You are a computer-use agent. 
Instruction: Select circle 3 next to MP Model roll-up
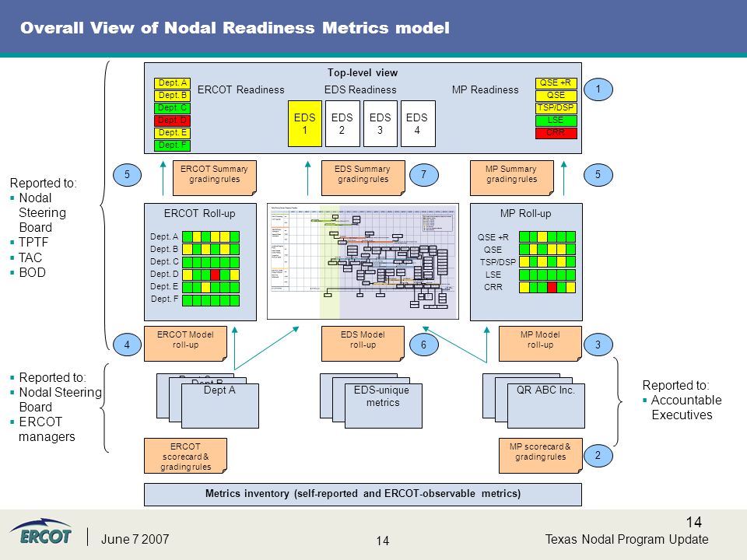click(598, 345)
